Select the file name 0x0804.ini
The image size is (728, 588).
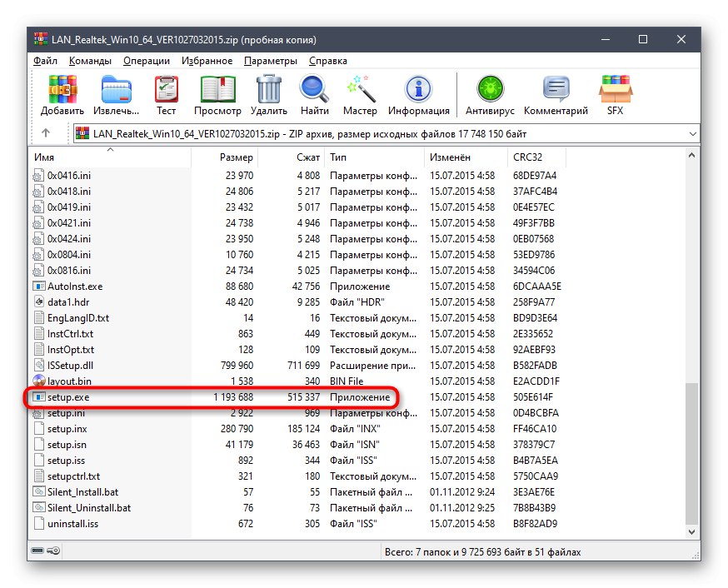tap(69, 254)
